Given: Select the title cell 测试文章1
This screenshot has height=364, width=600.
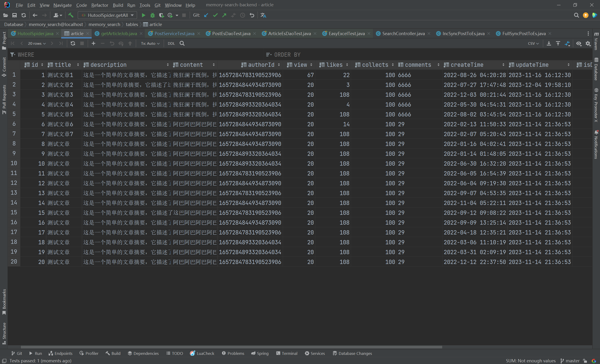Looking at the screenshot, I should click(64, 75).
